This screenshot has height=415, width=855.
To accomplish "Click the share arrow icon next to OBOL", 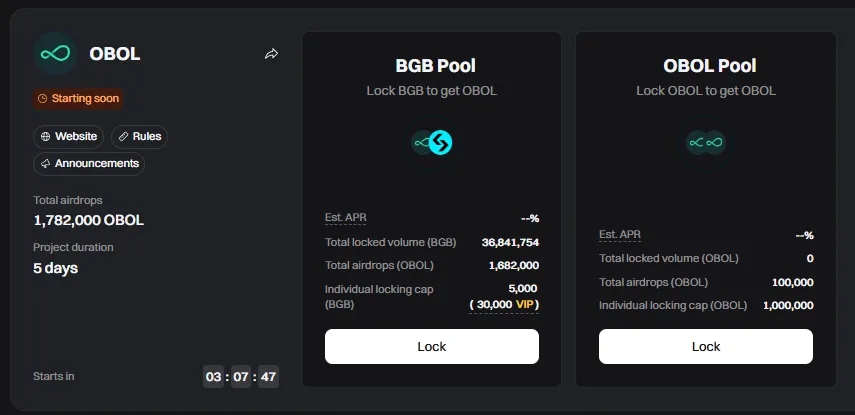I will [271, 54].
